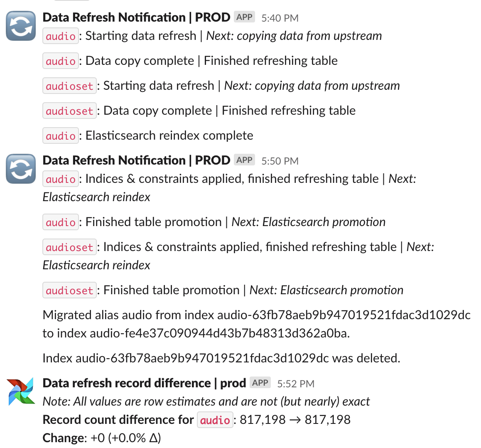Click the audioset badge mentioning table promotion

pos(69,290)
